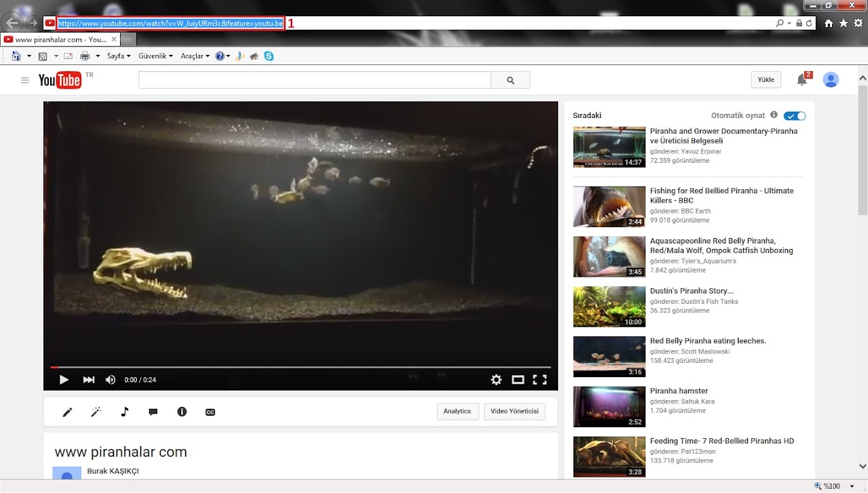Expand the command bar Home dropdown arrow
Screen dimensions: 868x493
29,56
